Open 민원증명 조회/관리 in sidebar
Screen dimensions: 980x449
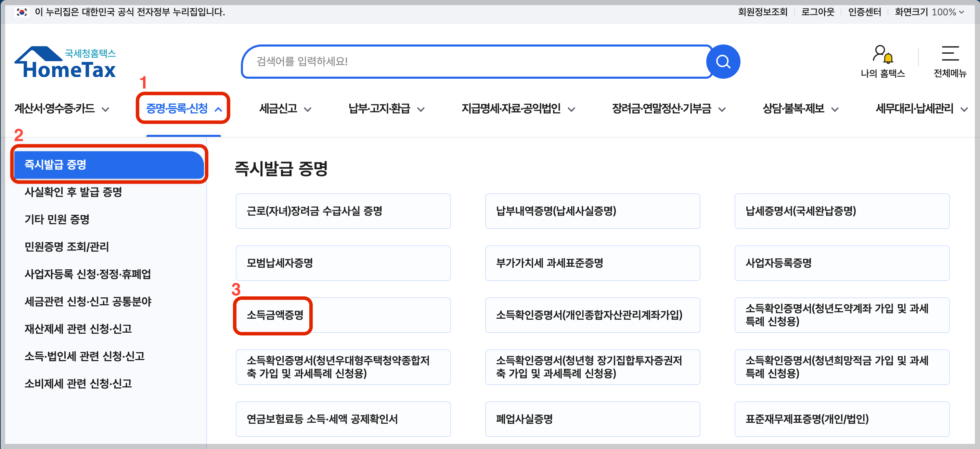tap(67, 246)
